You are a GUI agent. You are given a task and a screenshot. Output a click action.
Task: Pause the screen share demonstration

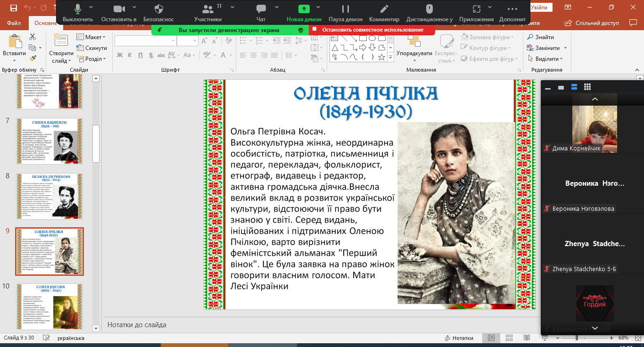coord(346,9)
